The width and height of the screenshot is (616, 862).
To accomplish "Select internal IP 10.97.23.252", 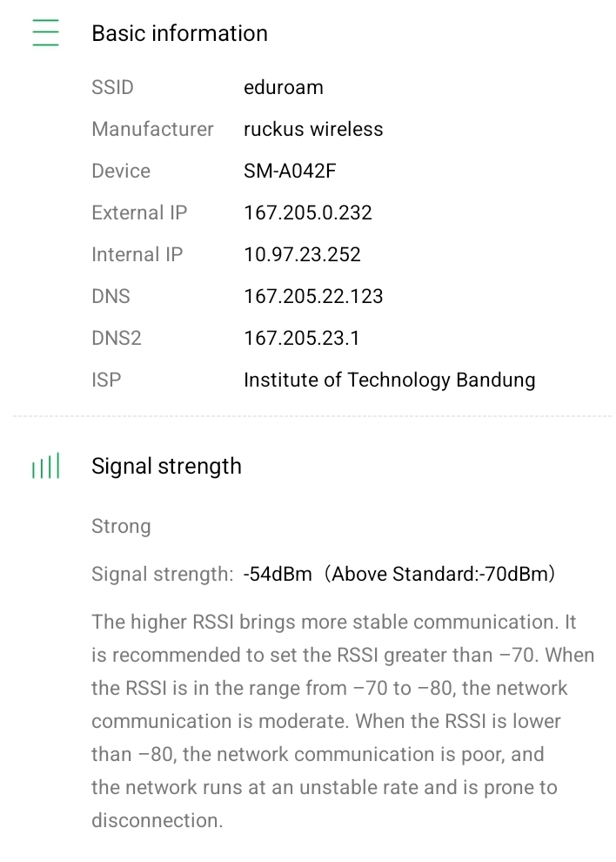I will (302, 254).
